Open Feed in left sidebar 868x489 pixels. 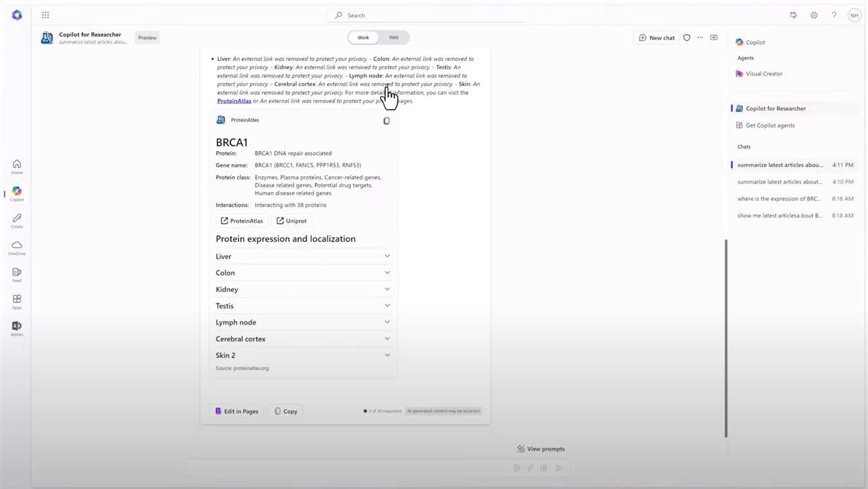click(x=17, y=275)
